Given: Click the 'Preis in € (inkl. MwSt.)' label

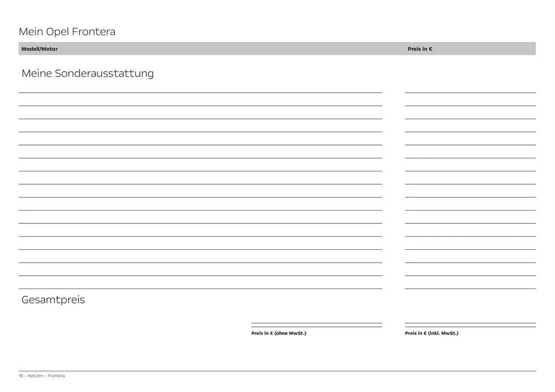Looking at the screenshot, I should click(x=431, y=333).
